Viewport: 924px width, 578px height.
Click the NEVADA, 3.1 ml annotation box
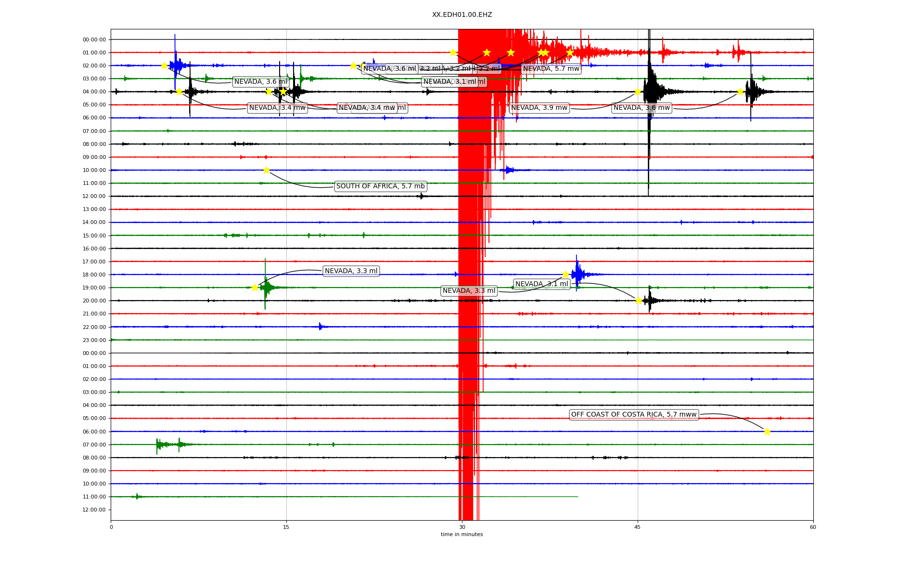coord(541,284)
